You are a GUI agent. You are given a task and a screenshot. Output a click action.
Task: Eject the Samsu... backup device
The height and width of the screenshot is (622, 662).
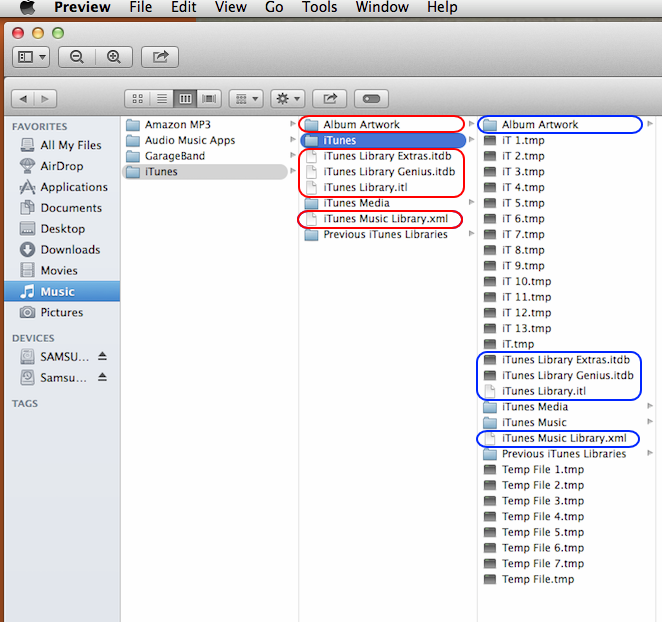[102, 377]
